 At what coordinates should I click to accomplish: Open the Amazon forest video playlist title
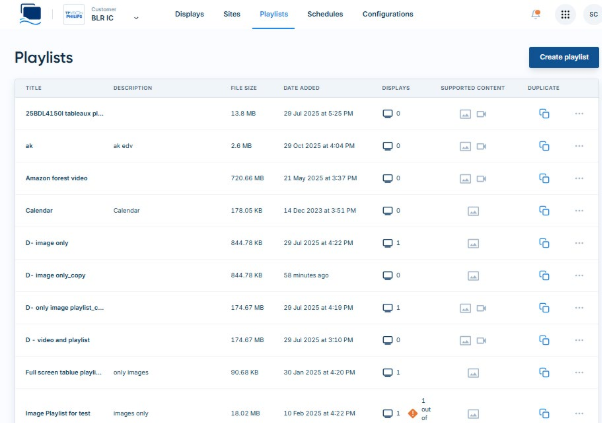(x=56, y=178)
